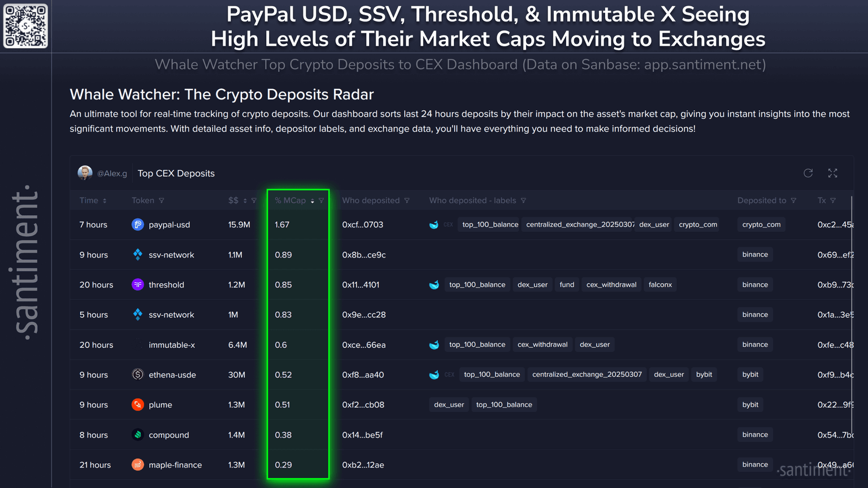
Task: Open depositor address 0xcf...0703
Action: coord(362,225)
